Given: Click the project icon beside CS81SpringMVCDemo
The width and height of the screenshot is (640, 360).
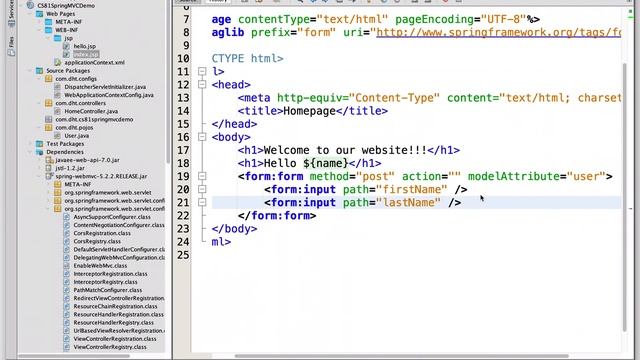Looking at the screenshot, I should click(30, 5).
